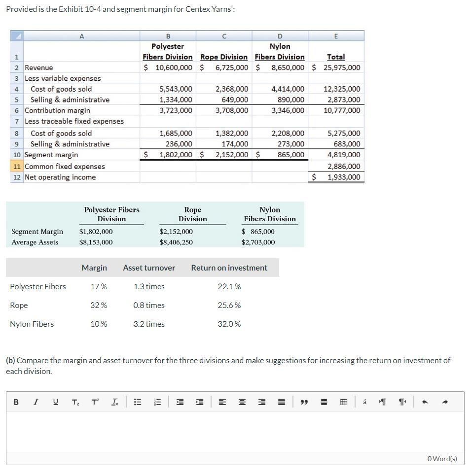Viewport: 471px width, 476px height.
Task: Insert a special character with the á icon
Action: coord(364,402)
